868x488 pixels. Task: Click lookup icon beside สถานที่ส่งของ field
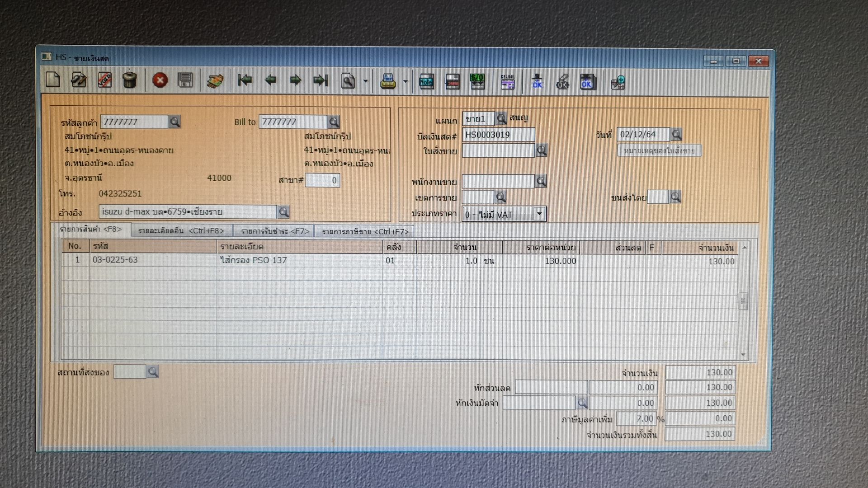(x=153, y=372)
